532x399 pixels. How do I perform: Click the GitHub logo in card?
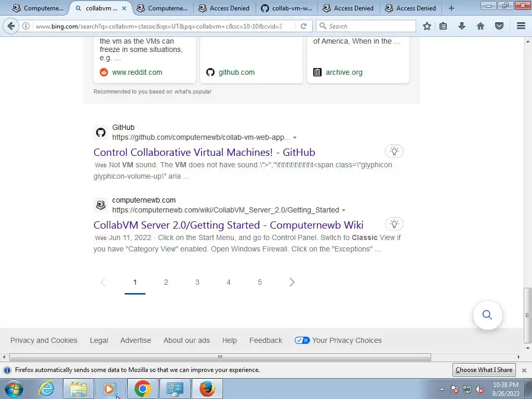tap(210, 72)
